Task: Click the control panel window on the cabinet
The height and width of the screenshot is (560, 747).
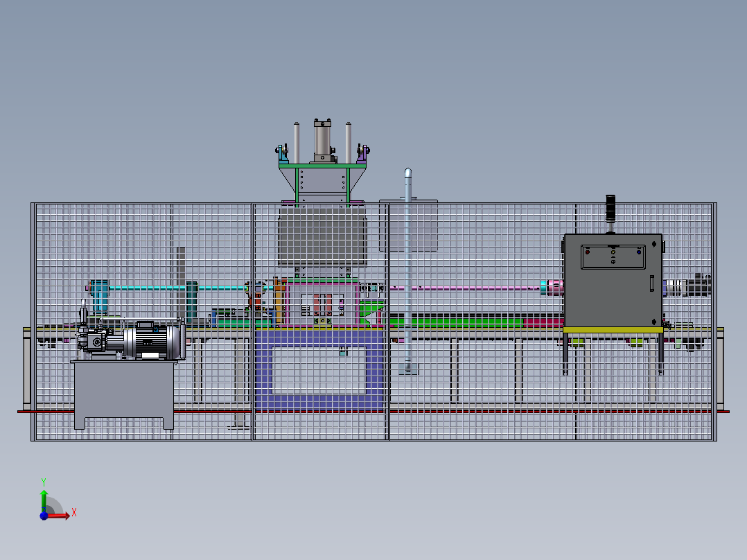Action: [x=613, y=257]
